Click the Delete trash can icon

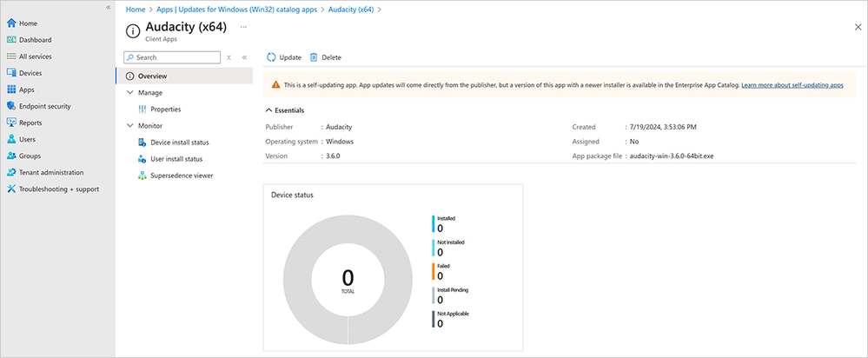314,57
